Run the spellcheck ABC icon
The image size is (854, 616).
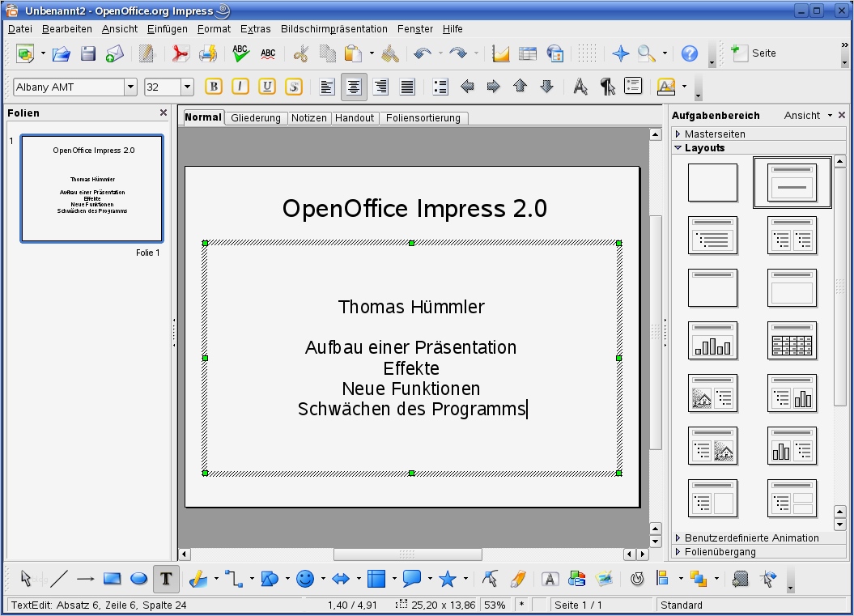[x=240, y=53]
